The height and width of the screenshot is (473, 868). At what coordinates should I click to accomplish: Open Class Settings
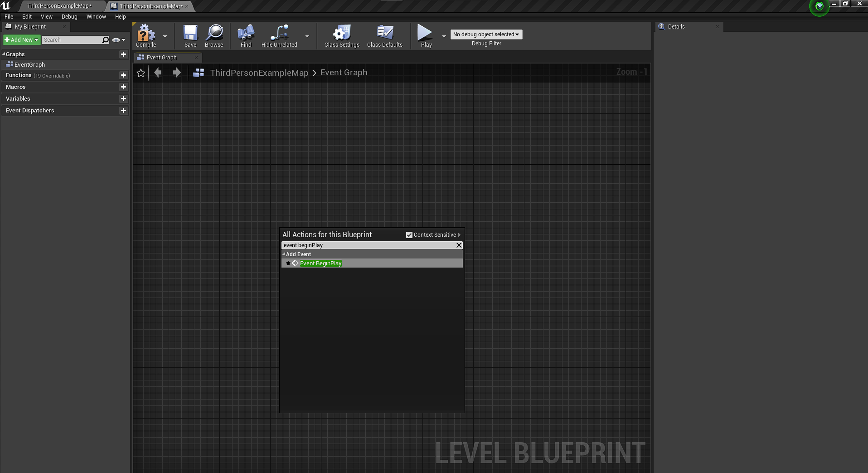point(341,34)
